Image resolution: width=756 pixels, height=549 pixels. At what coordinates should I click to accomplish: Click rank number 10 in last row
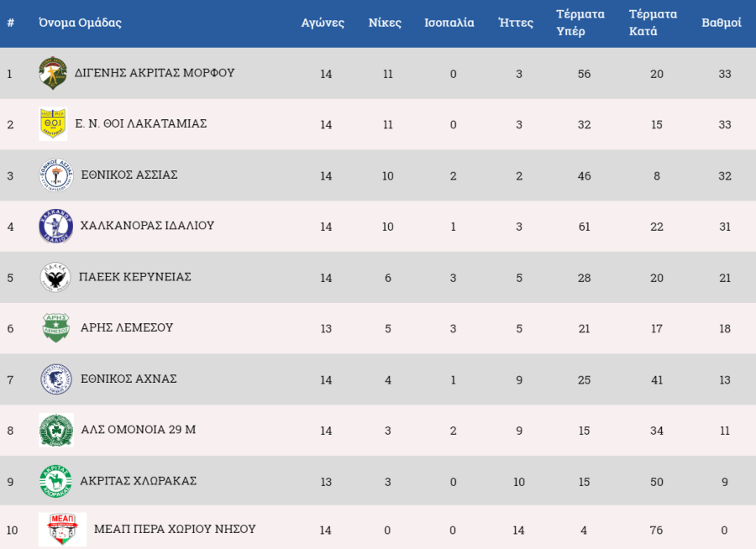coord(12,531)
